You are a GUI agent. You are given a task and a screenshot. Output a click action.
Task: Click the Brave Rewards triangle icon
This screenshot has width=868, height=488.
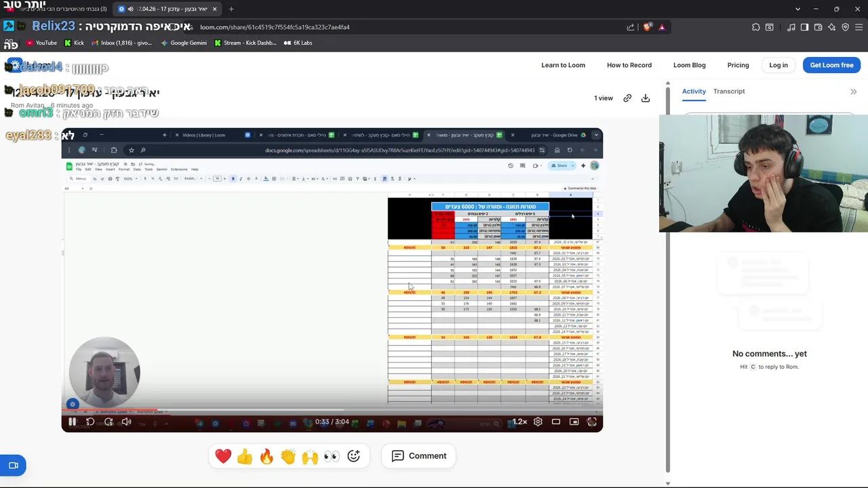(x=662, y=27)
